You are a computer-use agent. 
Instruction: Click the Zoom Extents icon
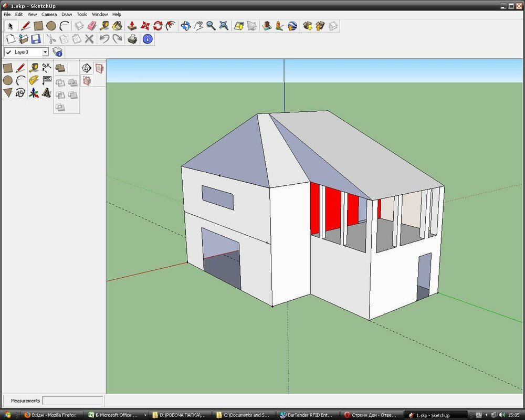click(x=224, y=25)
